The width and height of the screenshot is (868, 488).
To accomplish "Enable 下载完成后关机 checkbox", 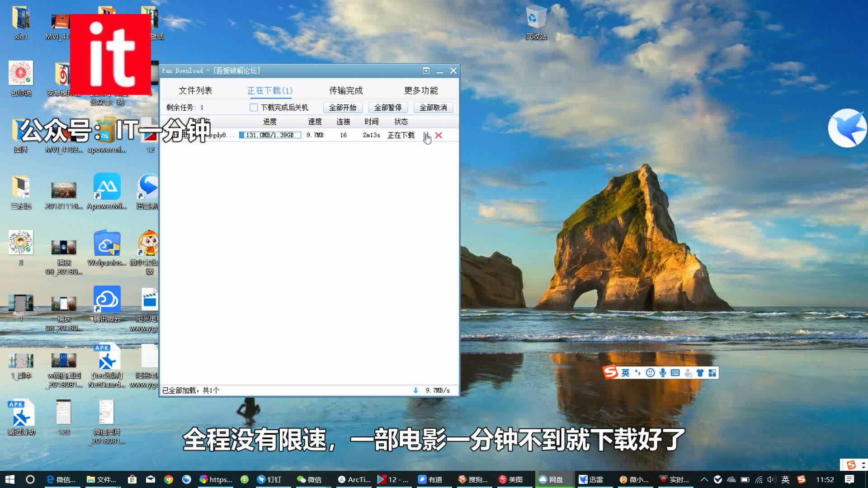I will [x=254, y=108].
